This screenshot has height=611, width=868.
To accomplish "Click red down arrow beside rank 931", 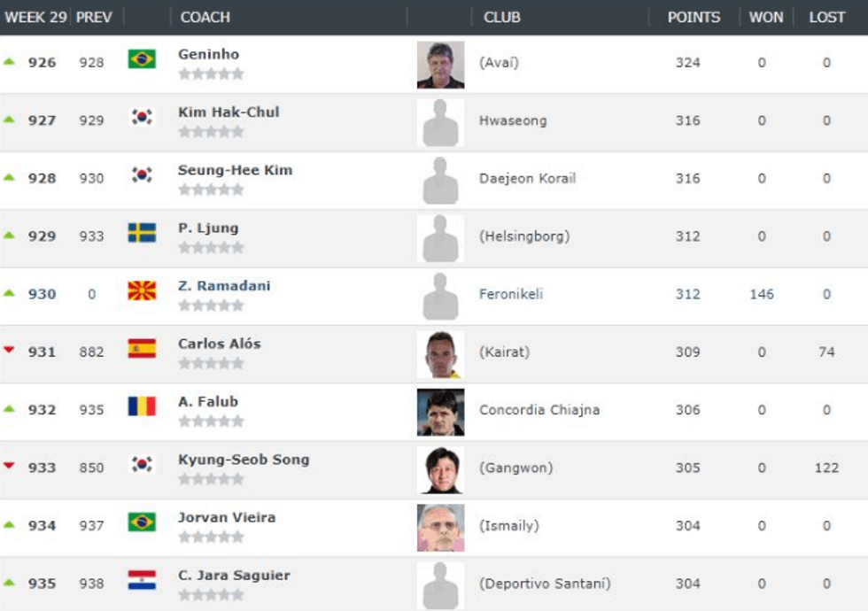I will [10, 350].
